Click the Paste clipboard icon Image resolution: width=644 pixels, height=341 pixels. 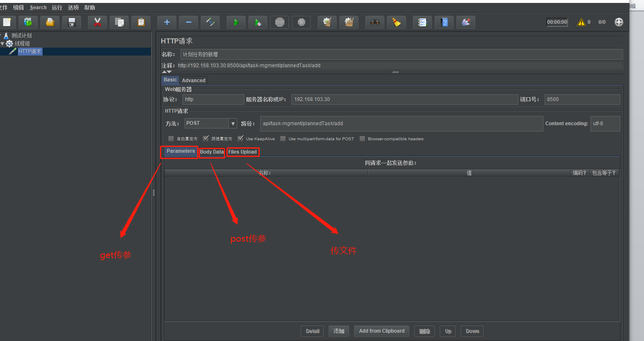tap(141, 22)
